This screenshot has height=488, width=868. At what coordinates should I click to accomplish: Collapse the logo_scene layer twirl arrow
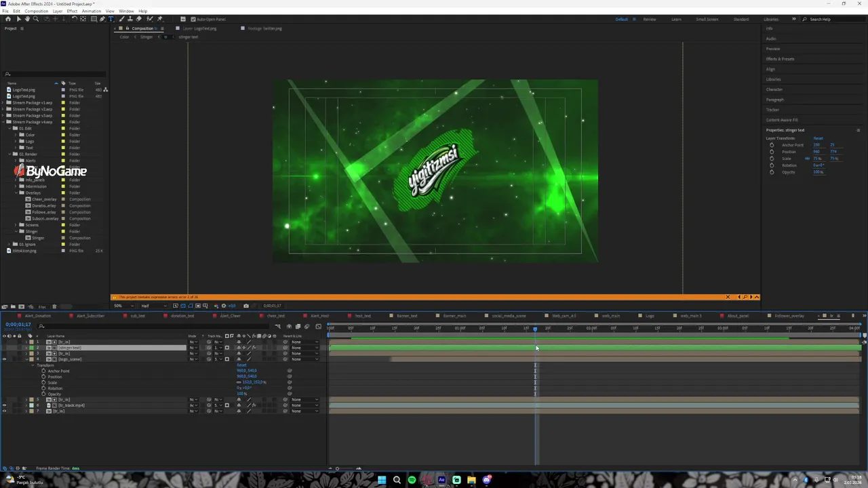26,359
